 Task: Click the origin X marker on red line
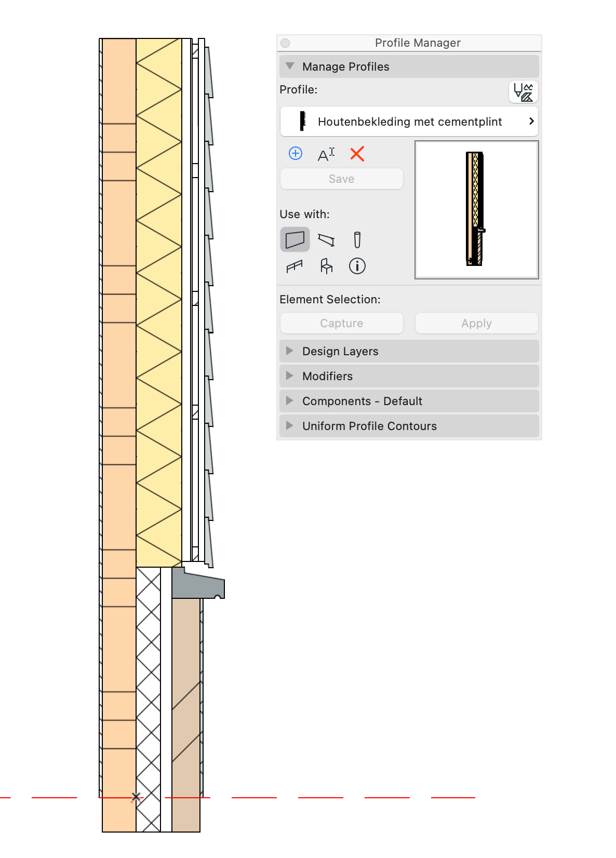[x=136, y=797]
